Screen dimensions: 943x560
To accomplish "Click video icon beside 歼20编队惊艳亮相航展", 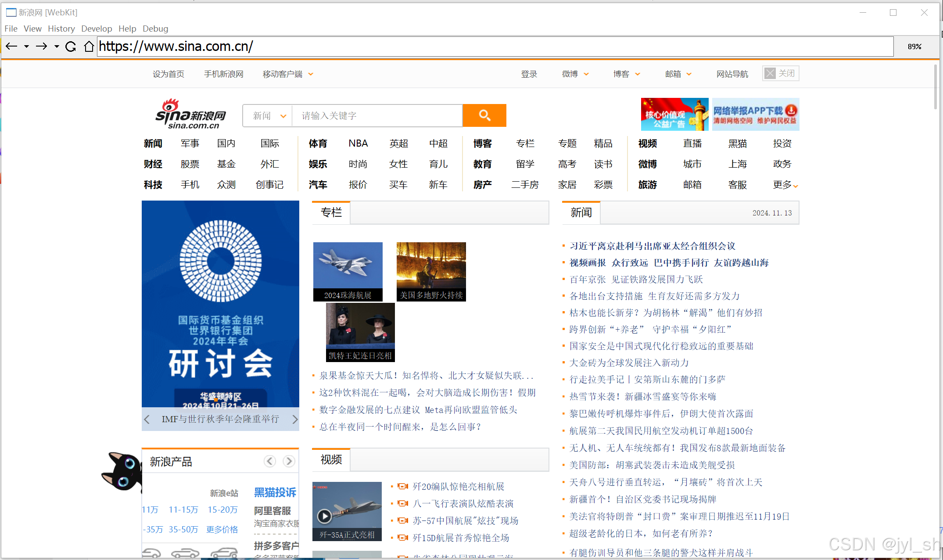I will tap(402, 486).
